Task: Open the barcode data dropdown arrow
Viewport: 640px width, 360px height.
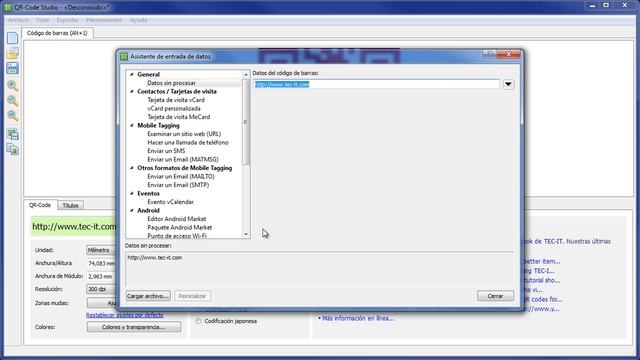Action: coord(508,84)
